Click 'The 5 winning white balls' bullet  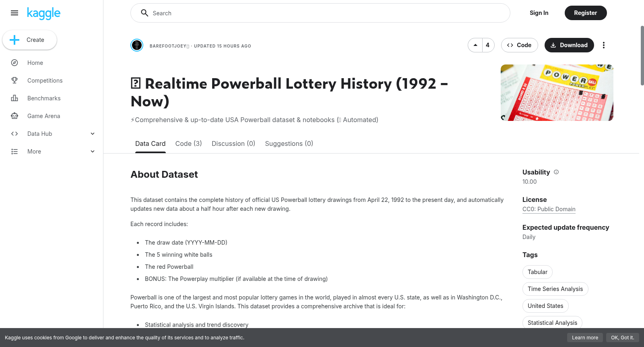pos(179,255)
